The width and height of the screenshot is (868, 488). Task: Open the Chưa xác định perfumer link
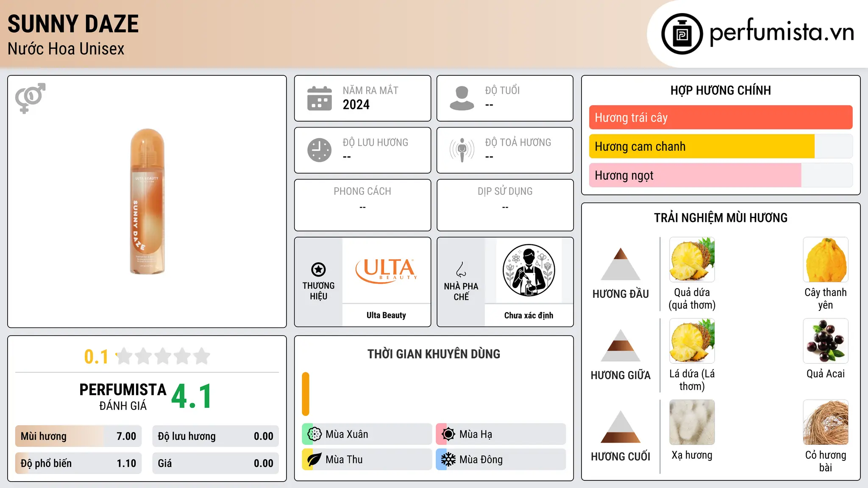point(529,315)
